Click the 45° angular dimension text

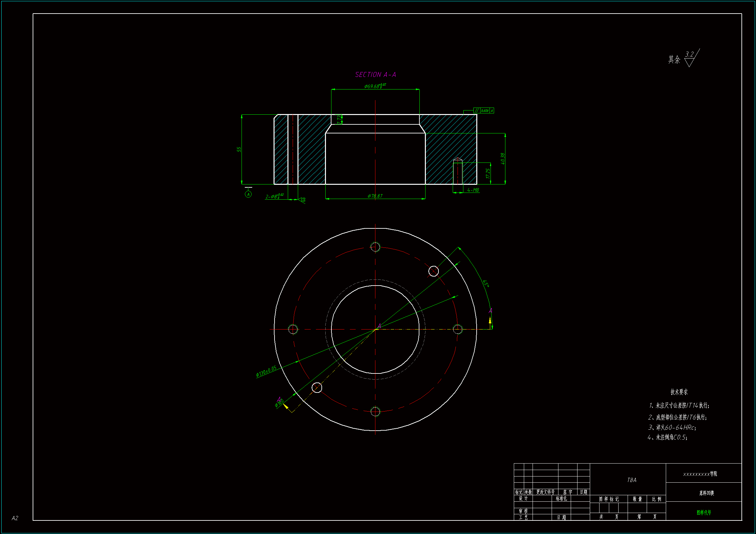click(x=486, y=283)
